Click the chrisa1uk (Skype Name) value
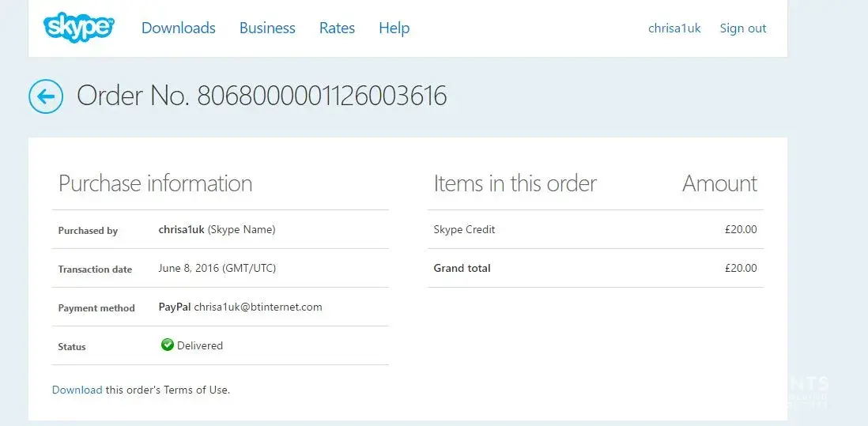The height and width of the screenshot is (426, 868). pos(217,229)
